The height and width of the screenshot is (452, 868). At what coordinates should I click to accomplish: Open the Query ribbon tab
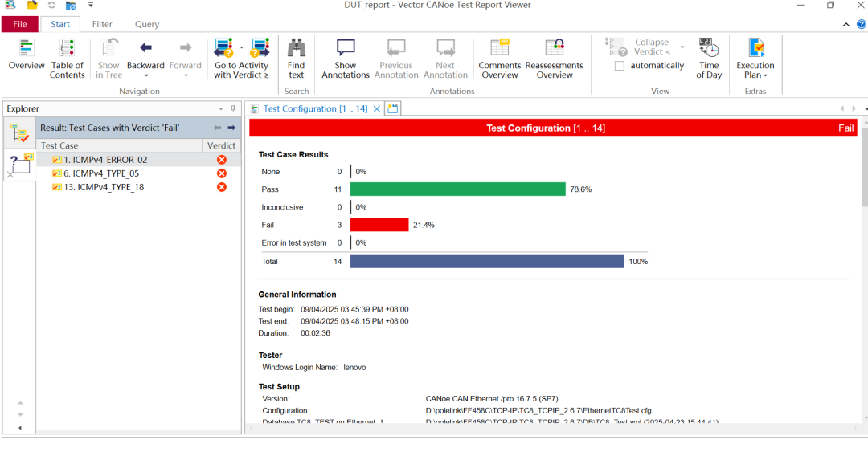(x=147, y=24)
